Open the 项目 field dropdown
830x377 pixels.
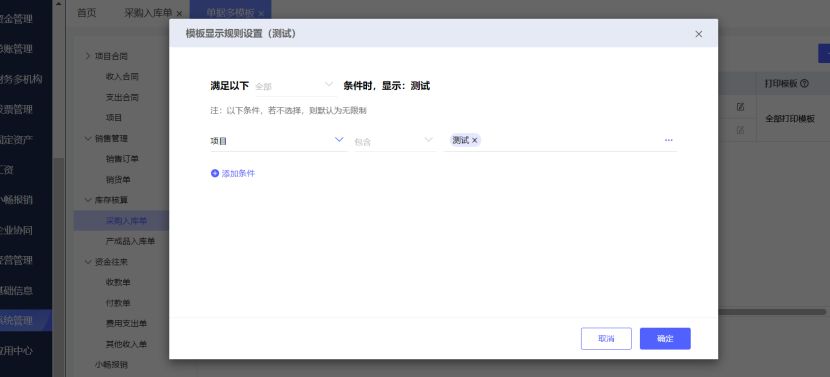[x=278, y=141]
